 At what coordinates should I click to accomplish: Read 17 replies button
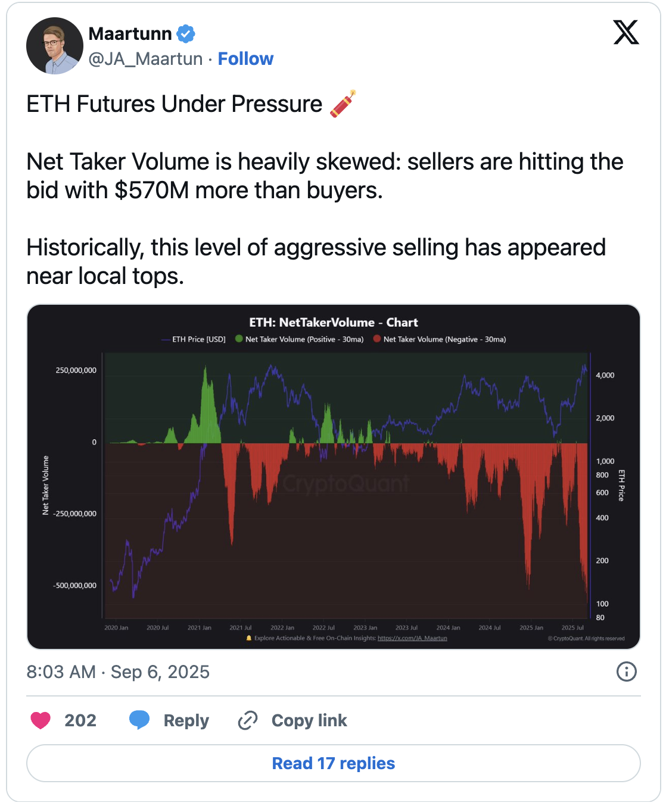tap(334, 763)
